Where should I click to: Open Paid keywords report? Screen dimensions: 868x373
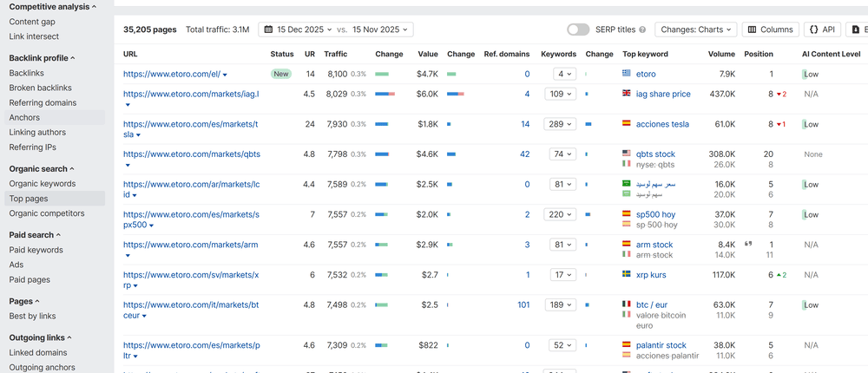click(36, 250)
